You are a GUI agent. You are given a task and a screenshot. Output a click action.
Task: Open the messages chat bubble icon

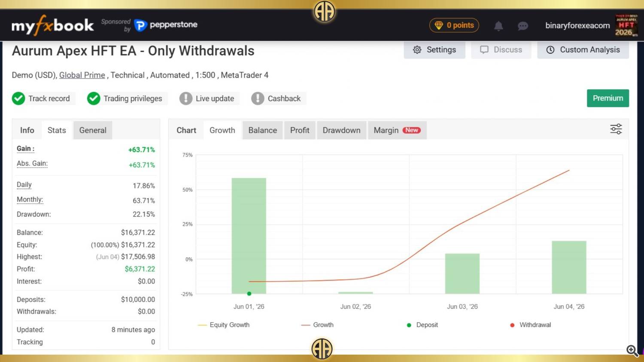pyautogui.click(x=522, y=26)
